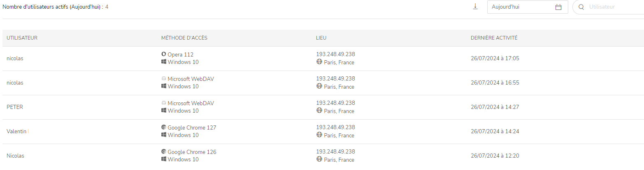Screen dimensions: 644x170
Task: Click the Google Chrome 127 icon
Action: tap(164, 127)
